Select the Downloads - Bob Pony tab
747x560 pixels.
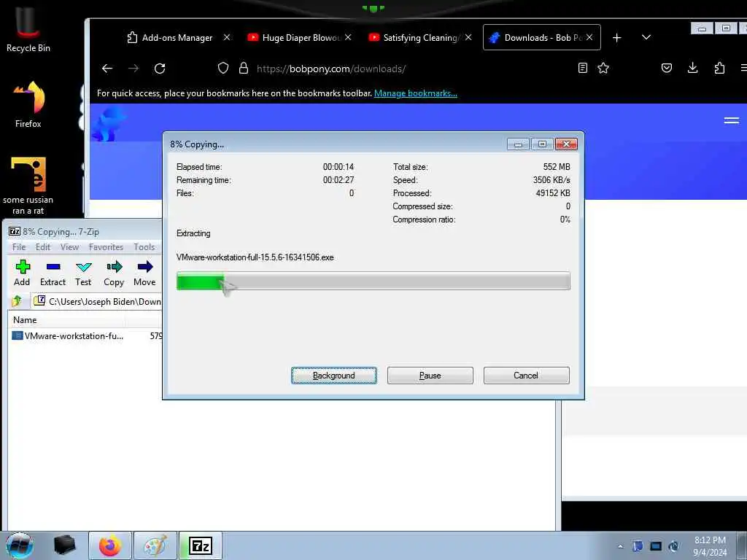(542, 38)
